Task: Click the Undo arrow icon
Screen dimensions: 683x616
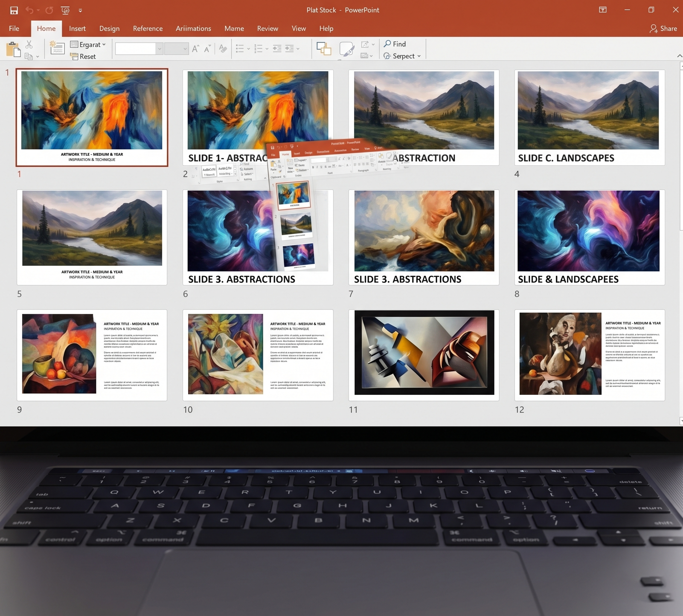Action: pos(29,10)
